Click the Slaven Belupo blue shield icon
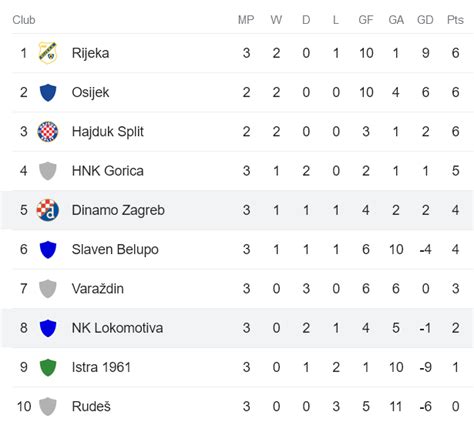Image resolution: width=474 pixels, height=432 pixels. tap(48, 249)
